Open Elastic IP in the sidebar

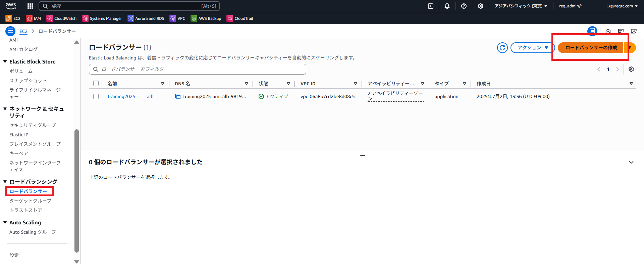[19, 135]
